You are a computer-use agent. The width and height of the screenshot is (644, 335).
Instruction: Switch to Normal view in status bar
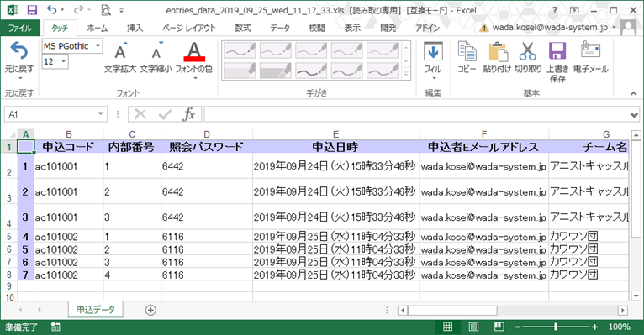[447, 327]
